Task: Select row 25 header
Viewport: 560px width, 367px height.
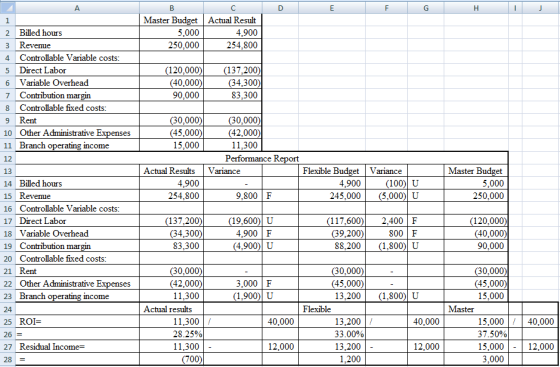Action: pyautogui.click(x=8, y=322)
